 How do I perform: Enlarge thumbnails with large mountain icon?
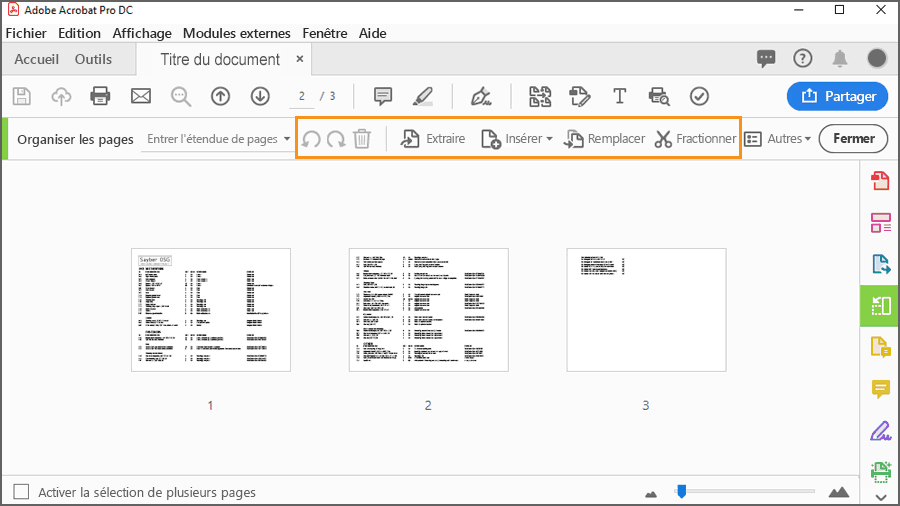point(839,492)
